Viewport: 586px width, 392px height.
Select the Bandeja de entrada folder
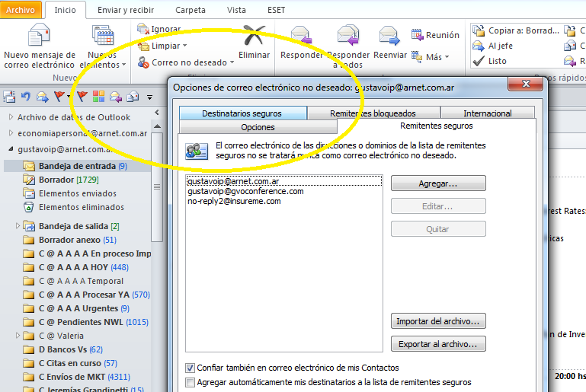point(78,166)
